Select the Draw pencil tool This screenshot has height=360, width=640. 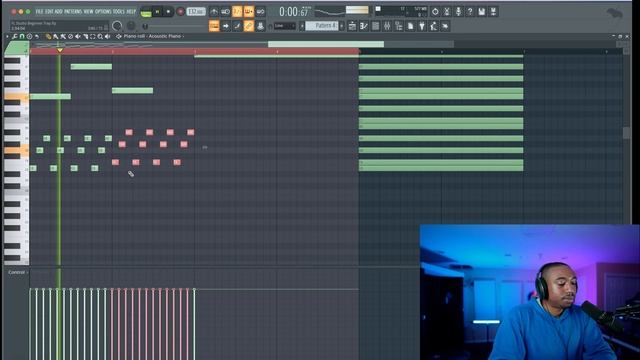[49, 36]
